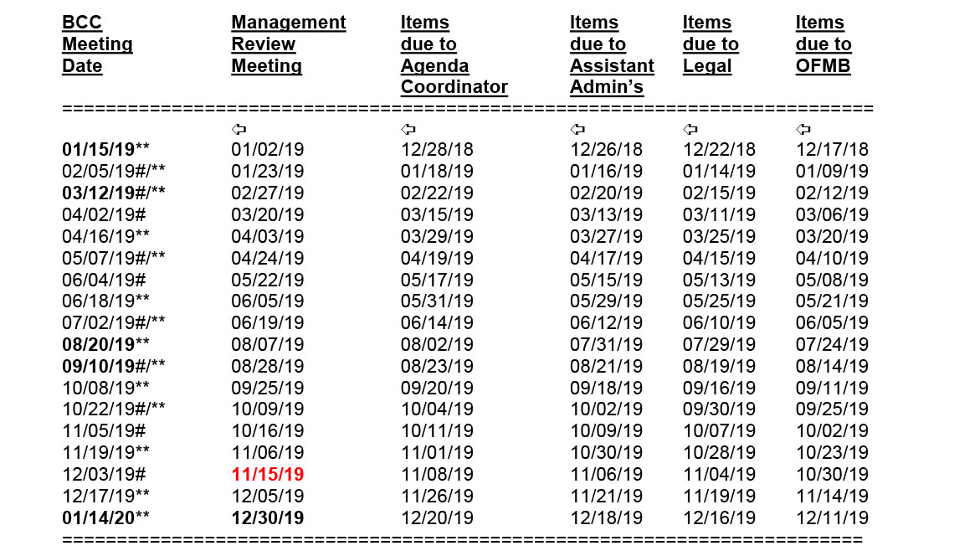Select the 01/14/20** BCC meeting date
980x556 pixels.
105,518
